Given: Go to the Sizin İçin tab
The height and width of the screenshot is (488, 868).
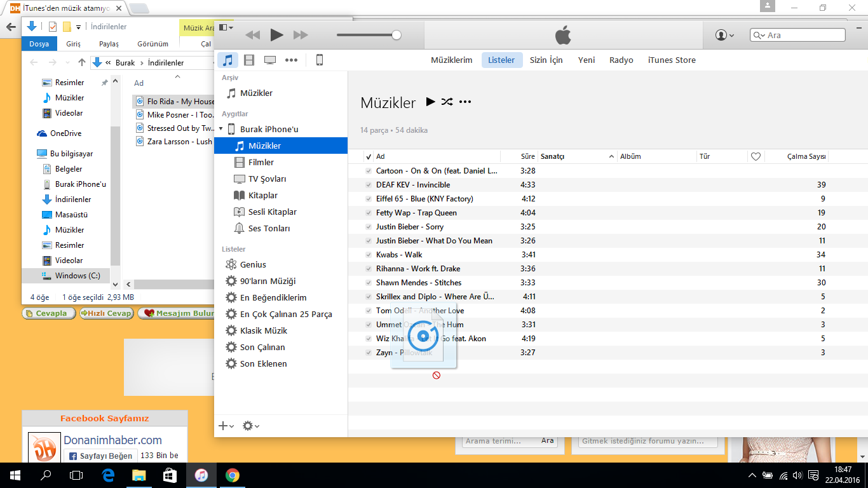Looking at the screenshot, I should click(x=546, y=60).
